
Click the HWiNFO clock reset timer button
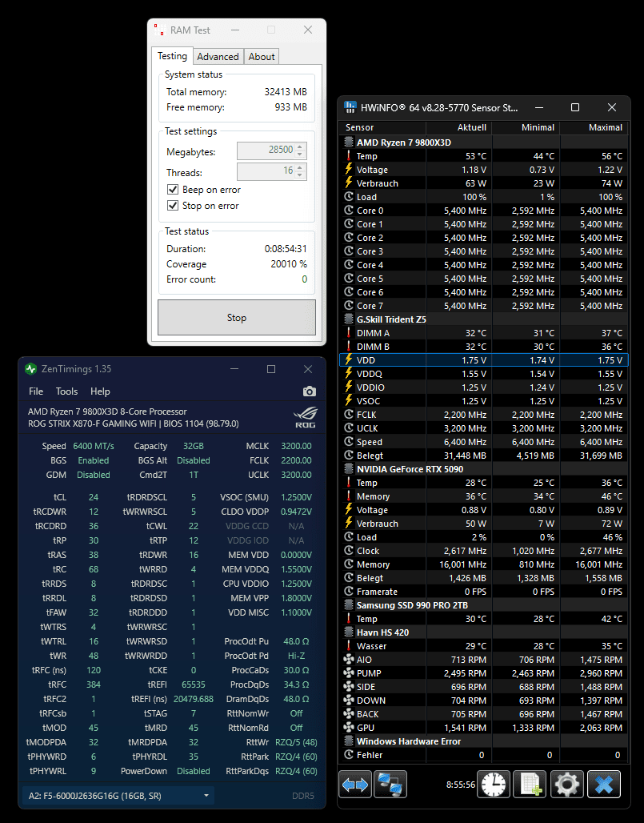coord(494,785)
